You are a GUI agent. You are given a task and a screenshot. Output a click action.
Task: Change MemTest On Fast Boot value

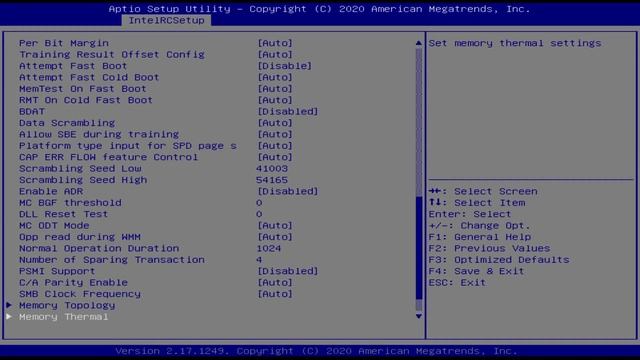(275, 89)
